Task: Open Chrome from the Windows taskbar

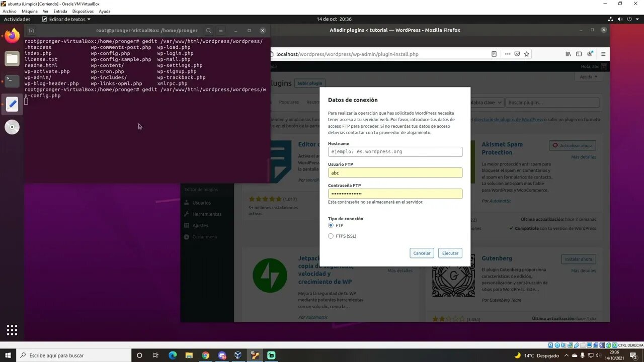Action: [205, 355]
